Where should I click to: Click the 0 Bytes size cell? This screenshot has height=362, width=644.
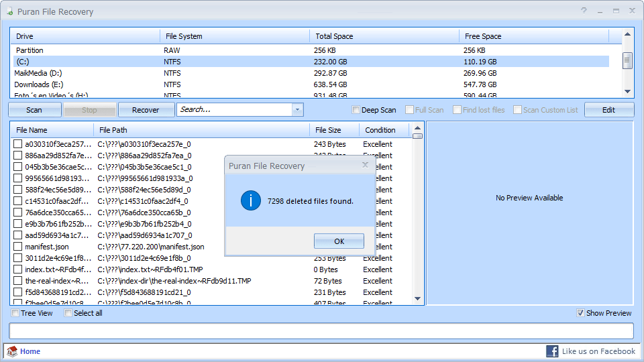pos(326,269)
